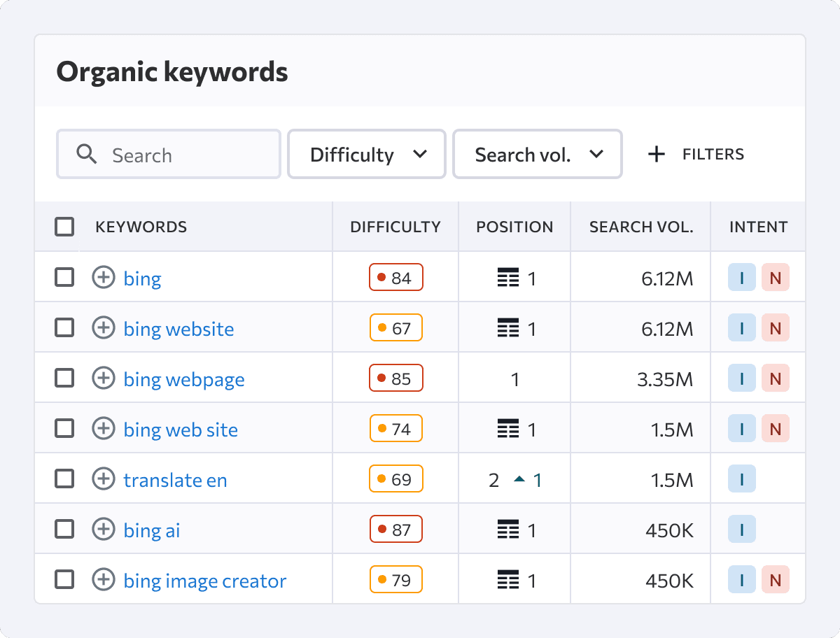840x638 pixels.
Task: Open the bing image creator keyword link
Action: tap(205, 581)
